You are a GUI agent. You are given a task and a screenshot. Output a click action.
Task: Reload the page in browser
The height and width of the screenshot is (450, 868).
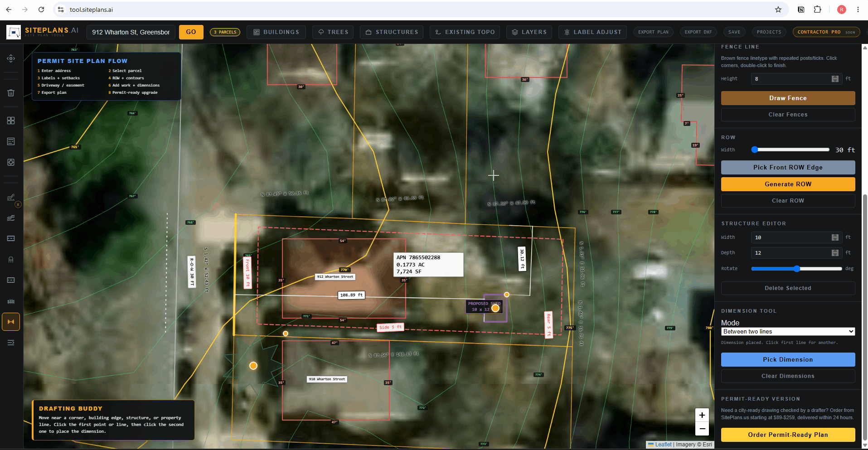click(x=41, y=10)
